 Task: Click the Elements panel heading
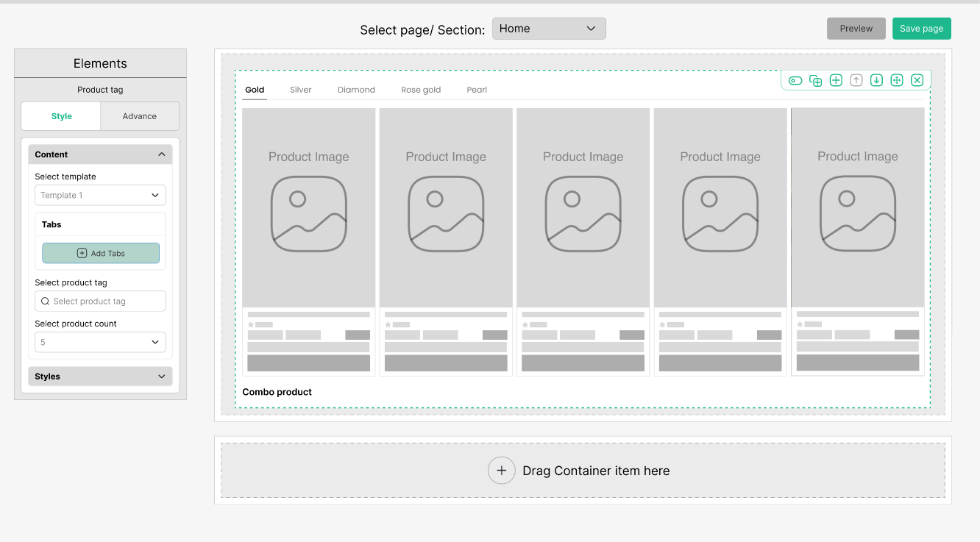(x=100, y=63)
